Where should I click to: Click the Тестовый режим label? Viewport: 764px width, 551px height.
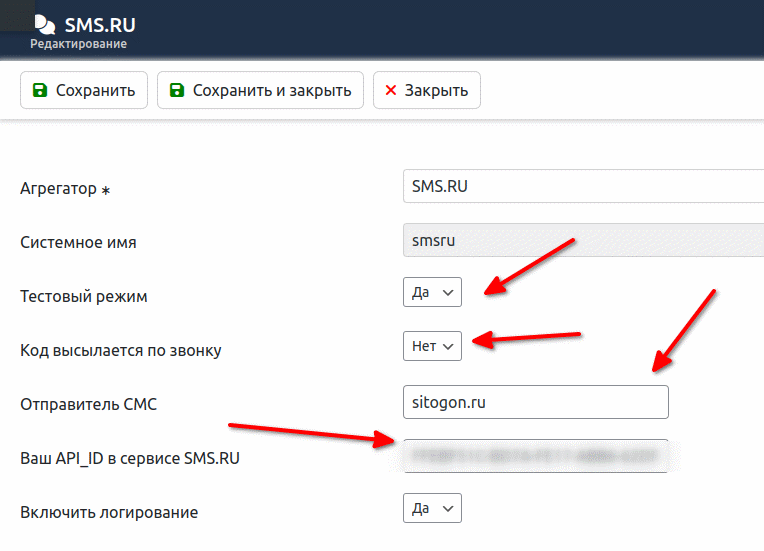click(x=83, y=296)
